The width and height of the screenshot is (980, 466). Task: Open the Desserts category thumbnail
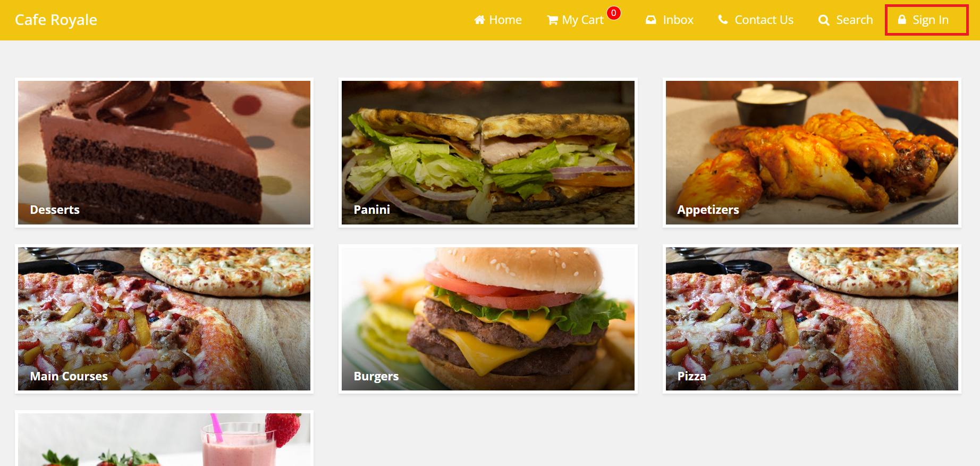click(164, 153)
